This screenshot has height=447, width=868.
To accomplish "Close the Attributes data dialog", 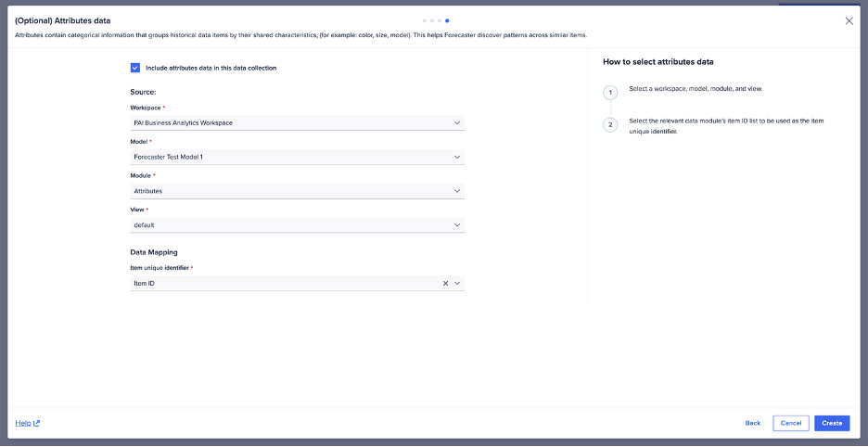I will click(x=849, y=20).
